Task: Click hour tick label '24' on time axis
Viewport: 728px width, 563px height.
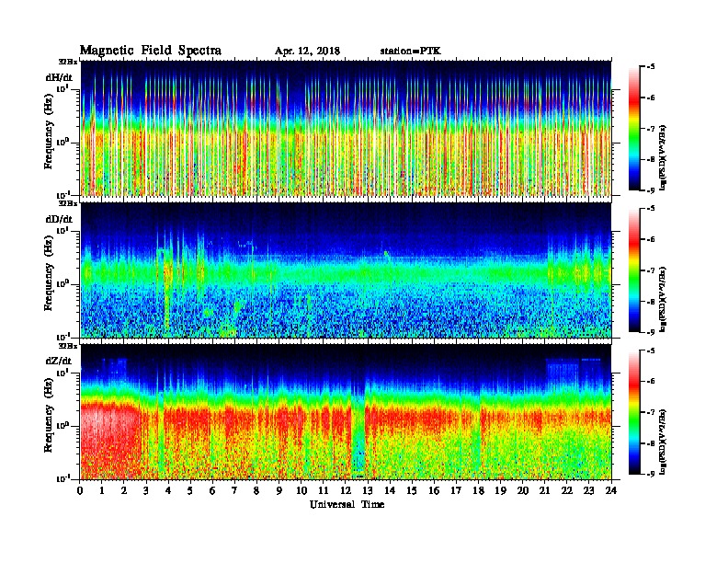Action: [x=611, y=490]
